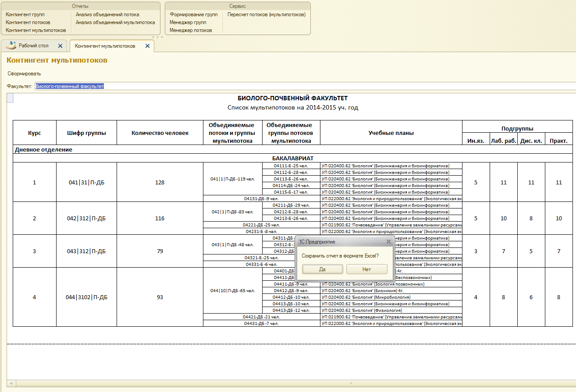This screenshot has width=576, height=392.
Task: Close the Контингент мультипотоков tab
Action: (147, 46)
